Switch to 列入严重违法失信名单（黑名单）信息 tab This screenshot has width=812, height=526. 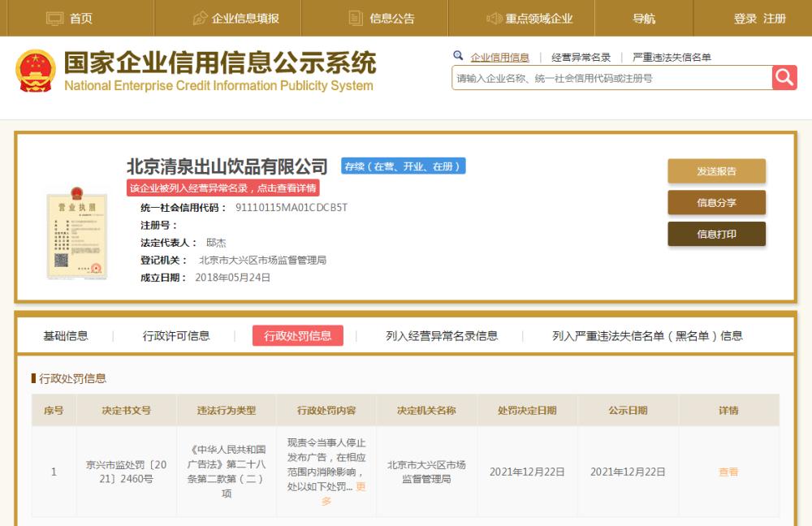(x=647, y=336)
